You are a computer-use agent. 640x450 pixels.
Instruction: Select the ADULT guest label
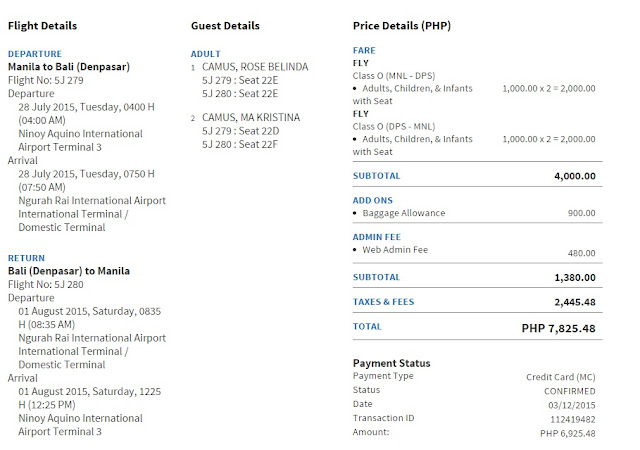(205, 54)
